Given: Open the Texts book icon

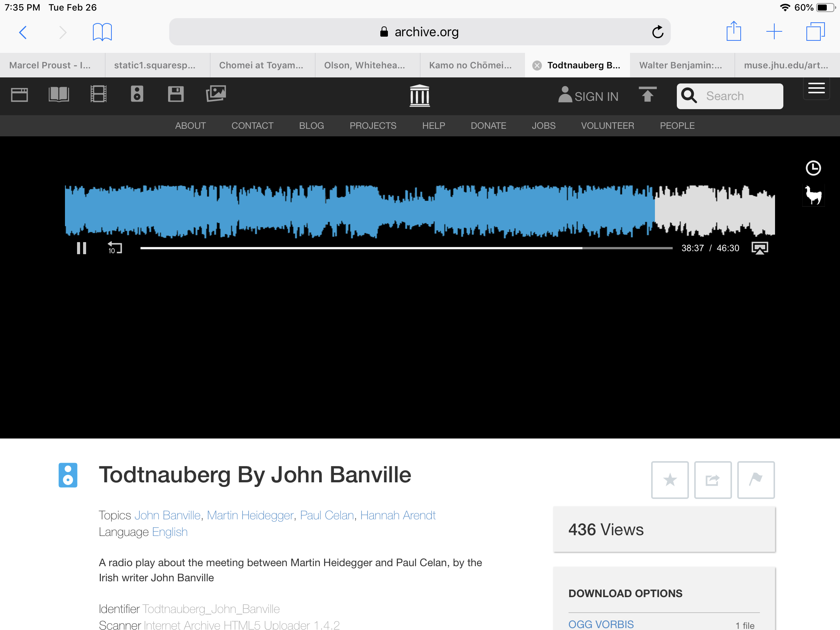Looking at the screenshot, I should [59, 94].
